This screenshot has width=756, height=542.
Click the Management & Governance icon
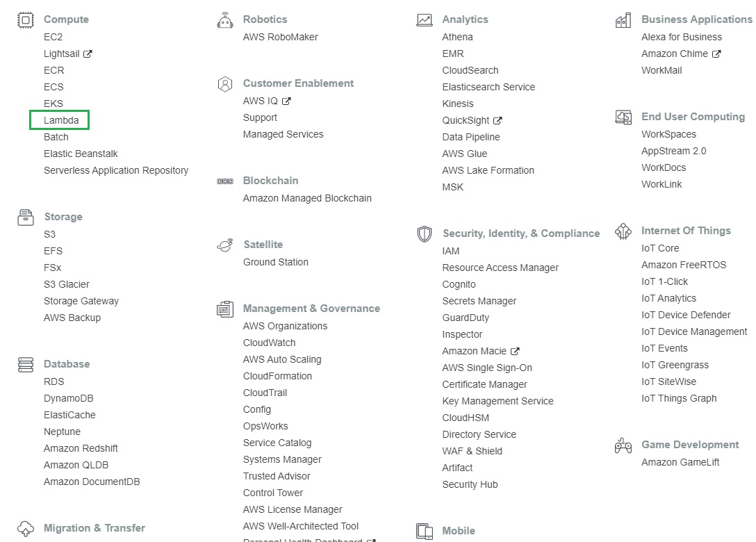click(225, 309)
